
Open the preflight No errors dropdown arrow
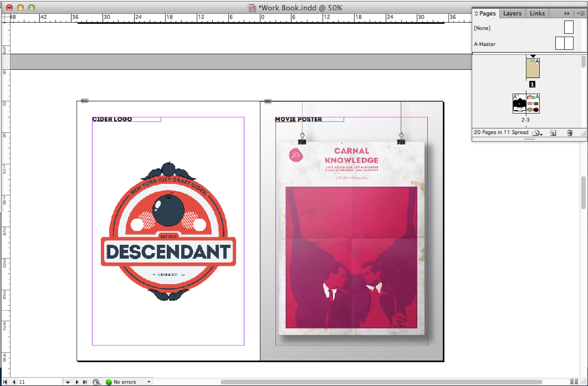[149, 382]
